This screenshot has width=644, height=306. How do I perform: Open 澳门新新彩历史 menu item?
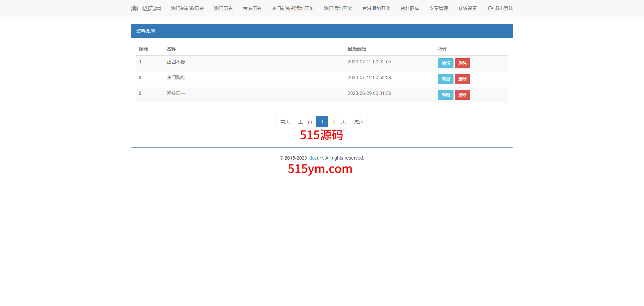pos(187,8)
